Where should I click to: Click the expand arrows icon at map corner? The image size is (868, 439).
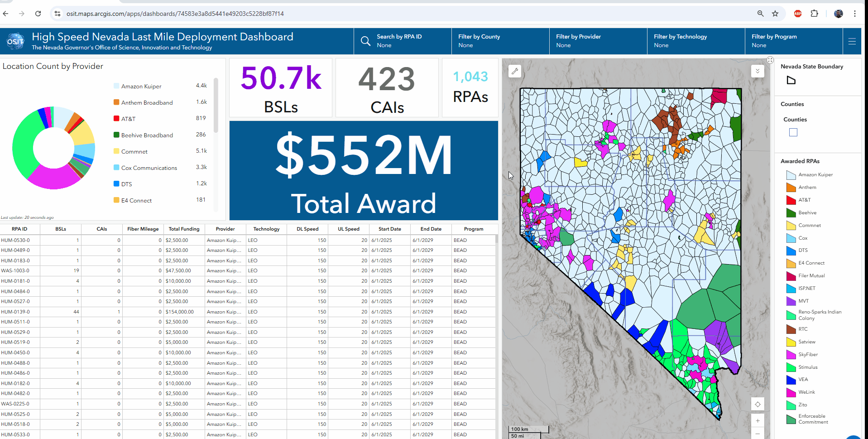click(x=770, y=59)
